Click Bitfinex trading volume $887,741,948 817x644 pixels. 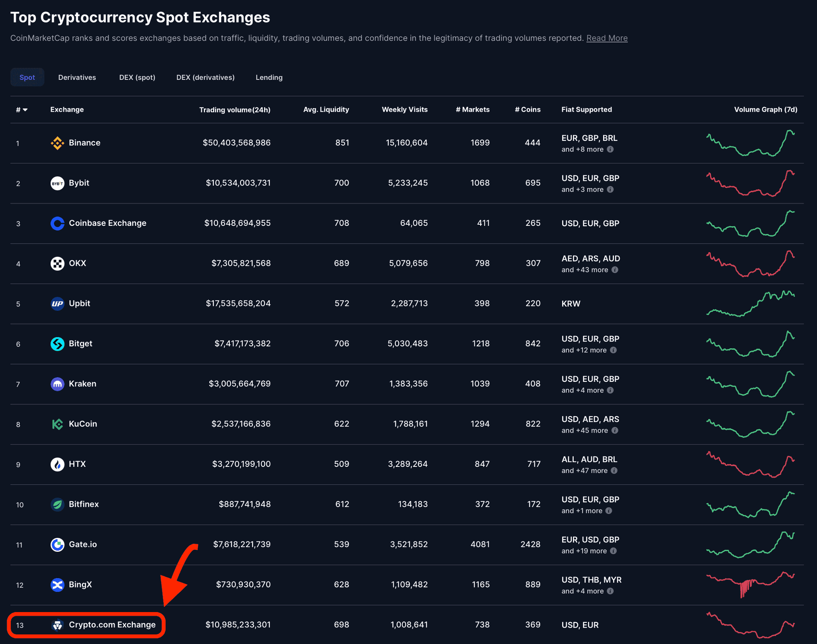point(245,504)
